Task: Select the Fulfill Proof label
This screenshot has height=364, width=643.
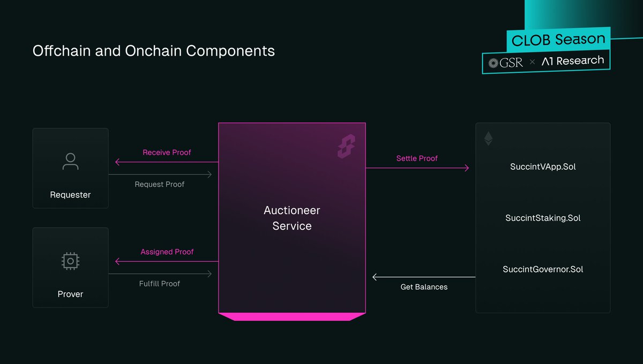Action: click(160, 284)
